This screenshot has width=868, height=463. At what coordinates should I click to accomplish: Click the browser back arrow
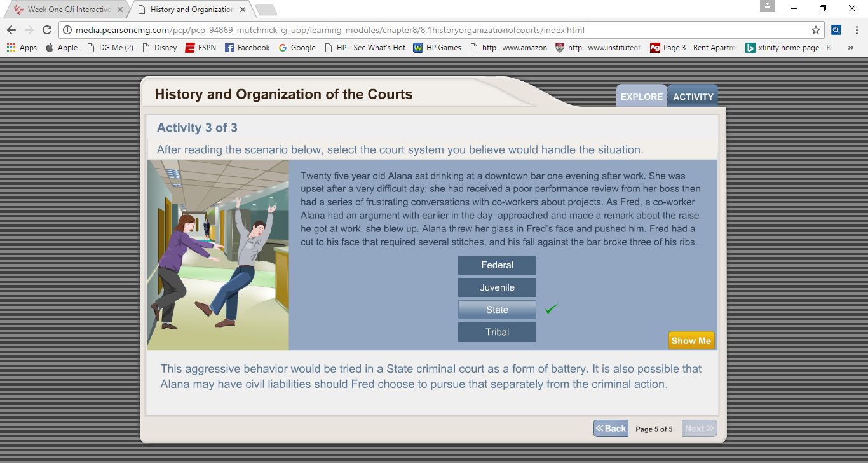(x=11, y=30)
